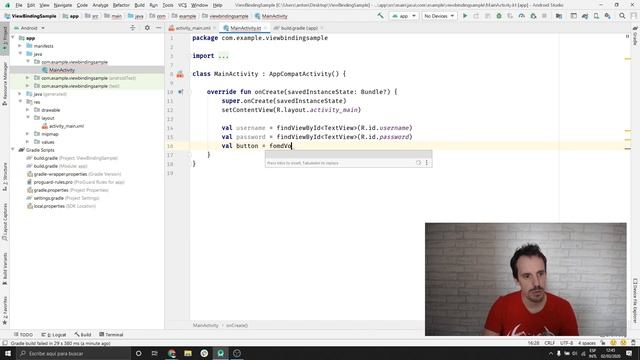
Task: Open the Logcat tool window
Action: click(x=53, y=334)
